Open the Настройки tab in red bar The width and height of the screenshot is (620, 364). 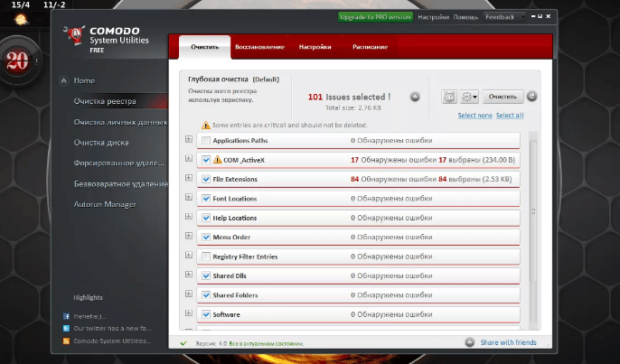tap(315, 47)
